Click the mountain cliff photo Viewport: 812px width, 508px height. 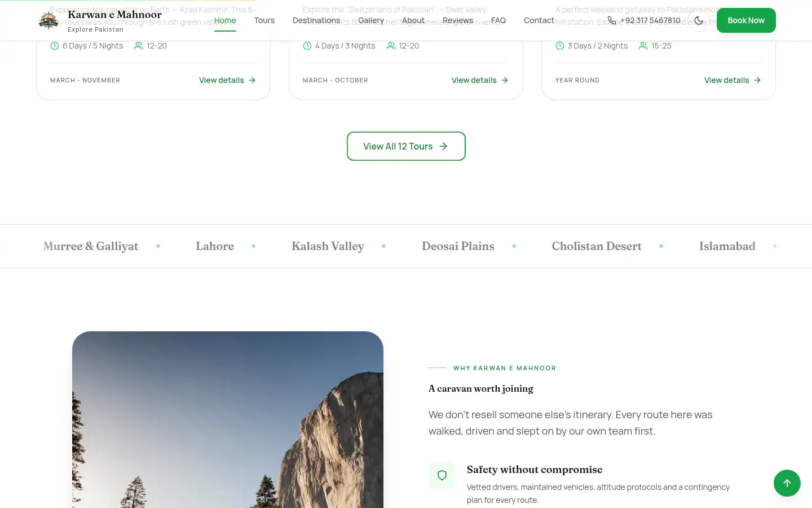coord(228,420)
